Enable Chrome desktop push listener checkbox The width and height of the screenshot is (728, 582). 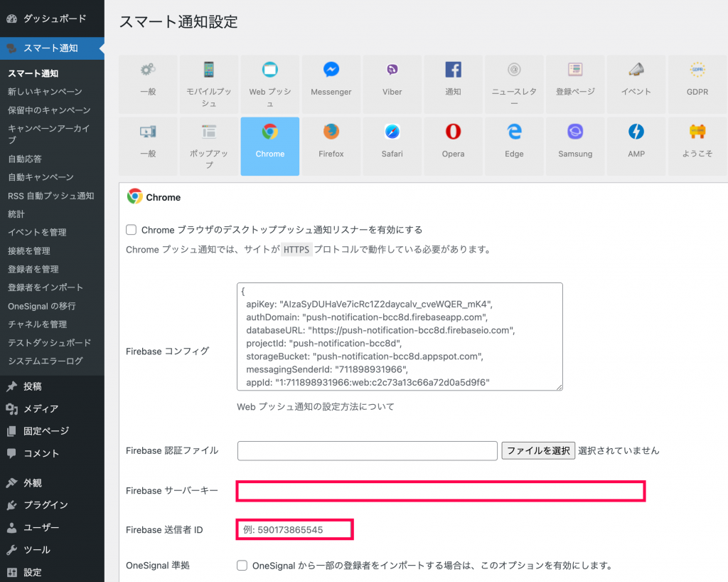(x=132, y=230)
